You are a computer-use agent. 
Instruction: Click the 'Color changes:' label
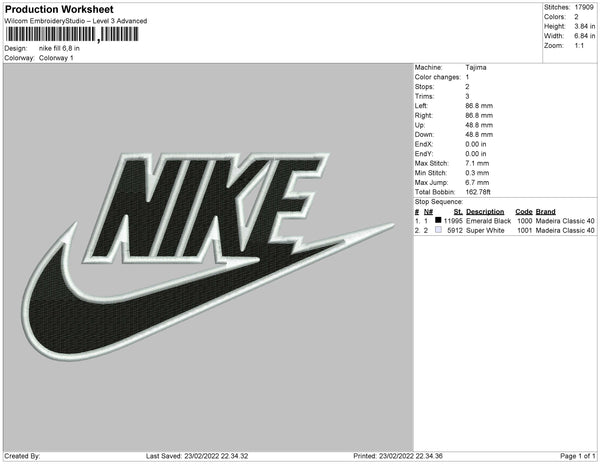click(437, 77)
